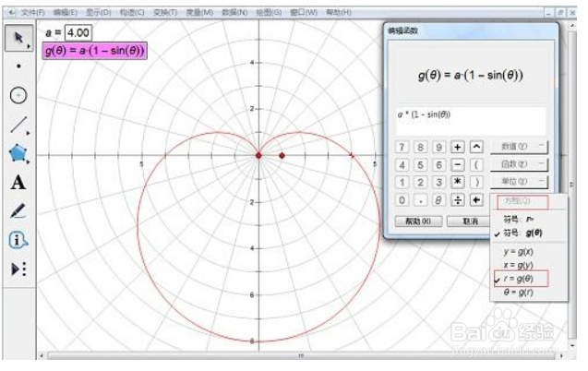The image size is (588, 371).
Task: Click the digit 4 key
Action: point(402,164)
